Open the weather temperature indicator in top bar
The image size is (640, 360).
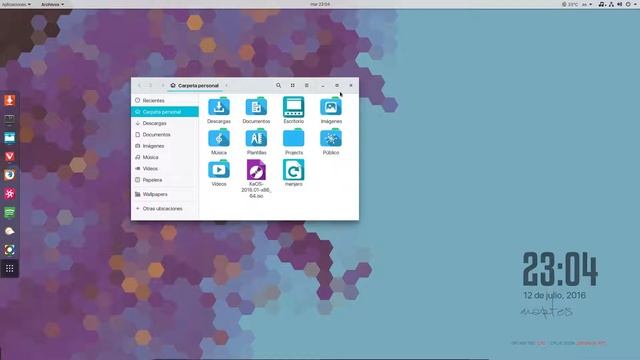pyautogui.click(x=570, y=4)
